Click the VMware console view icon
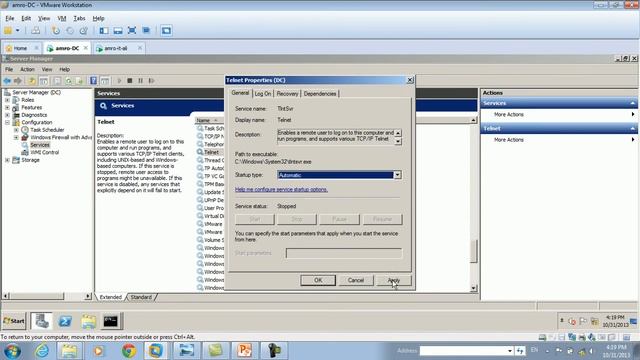Viewport: 640px width, 360px height. [x=166, y=31]
